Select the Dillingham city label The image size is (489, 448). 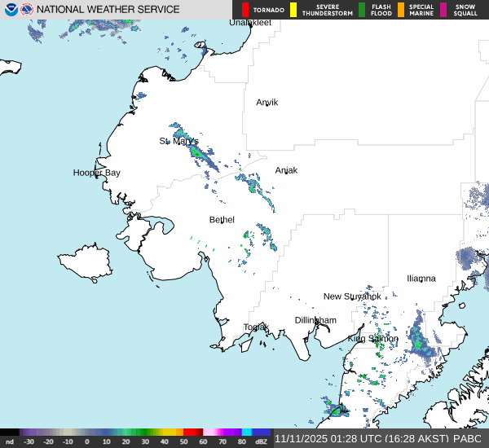coord(315,320)
